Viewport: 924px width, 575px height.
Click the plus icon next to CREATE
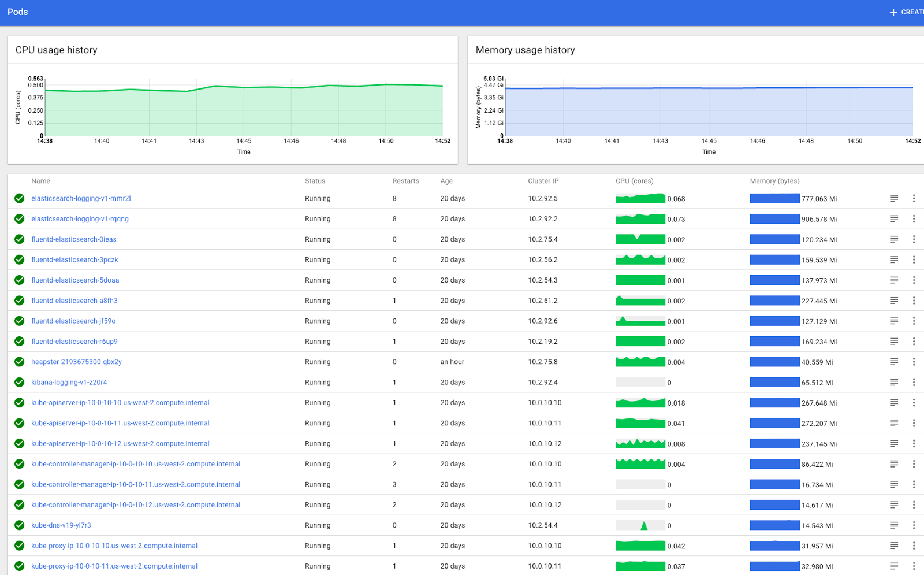(892, 12)
